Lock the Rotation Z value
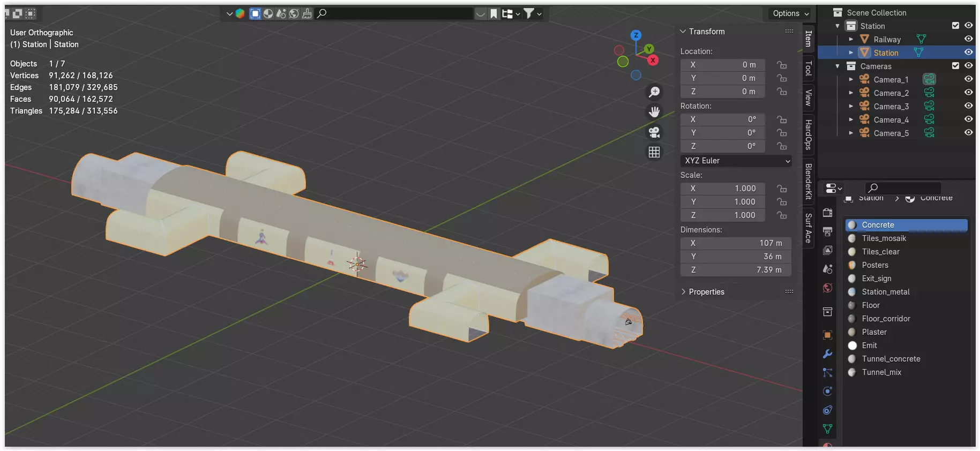Screen dimensions: 980x451 pos(782,146)
